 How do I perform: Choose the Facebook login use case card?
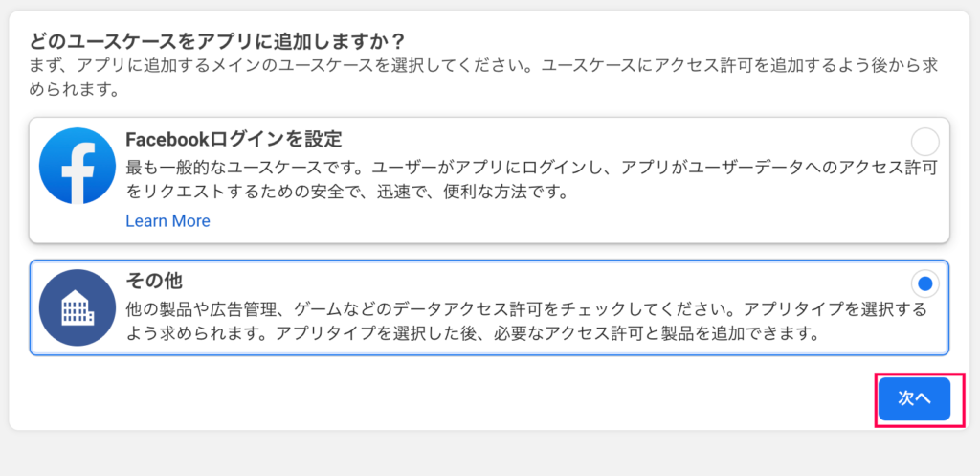489,180
